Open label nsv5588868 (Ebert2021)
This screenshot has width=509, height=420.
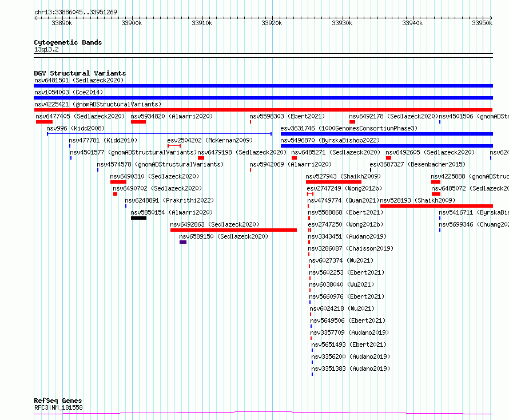coord(345,212)
